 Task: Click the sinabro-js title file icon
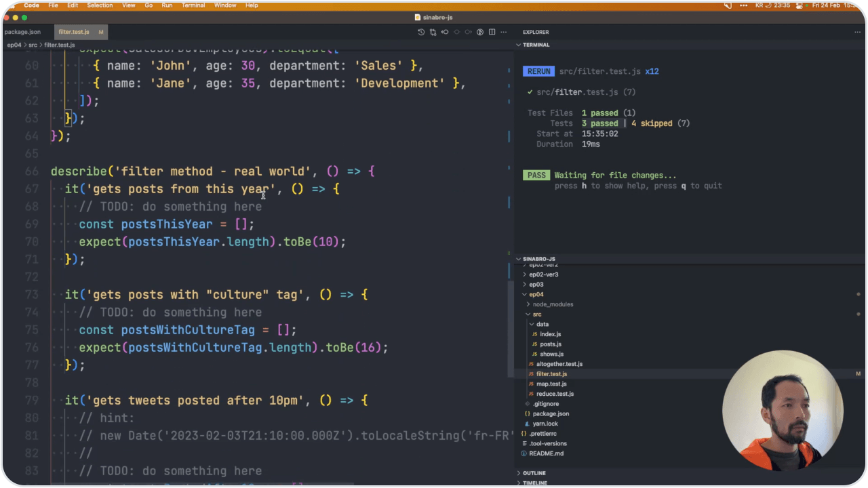418,17
